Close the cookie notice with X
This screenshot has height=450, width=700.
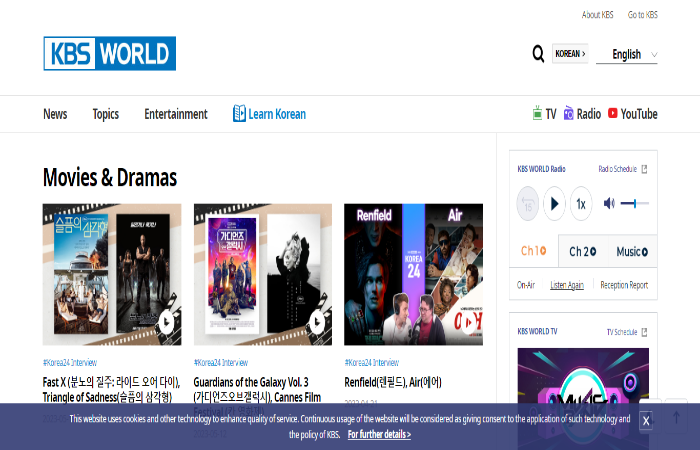click(646, 420)
